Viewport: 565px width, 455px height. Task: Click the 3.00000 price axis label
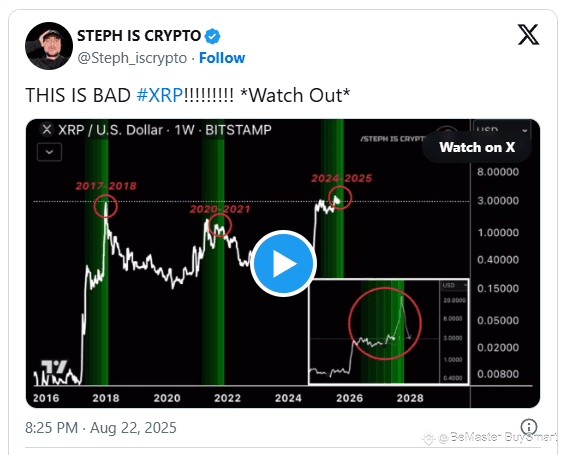click(x=498, y=201)
